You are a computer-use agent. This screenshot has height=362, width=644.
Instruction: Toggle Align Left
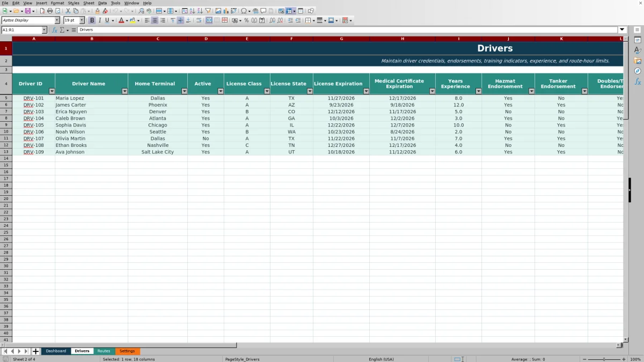[x=147, y=20]
